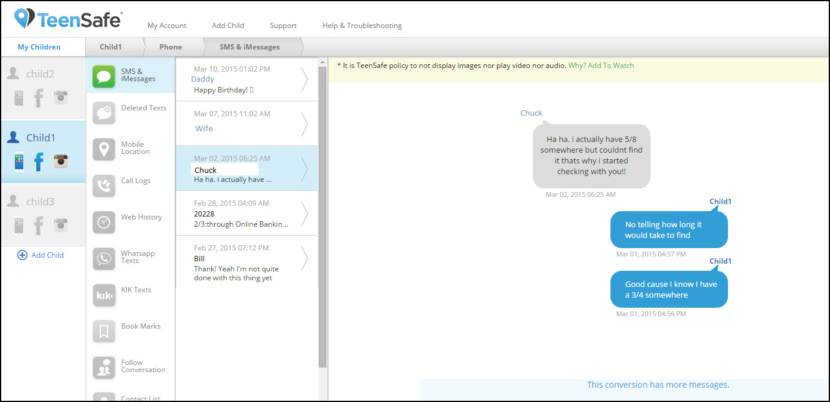The width and height of the screenshot is (830, 402).
Task: Switch to the My Children tab
Action: click(x=39, y=47)
